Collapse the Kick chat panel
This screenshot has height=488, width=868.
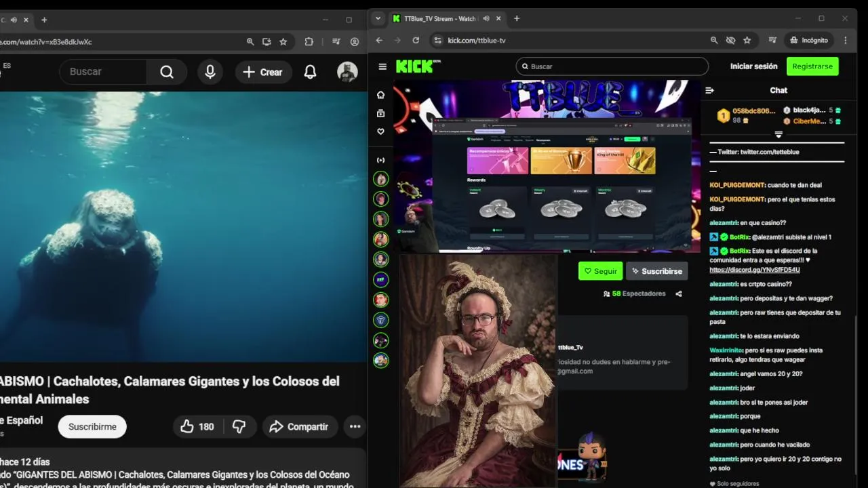click(709, 90)
